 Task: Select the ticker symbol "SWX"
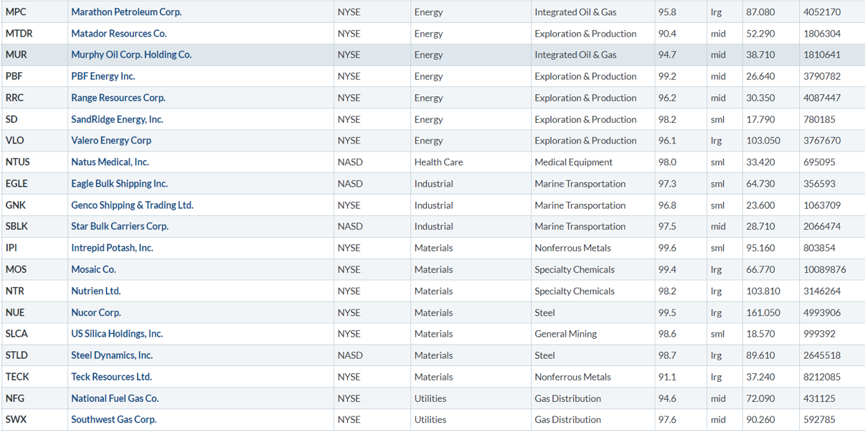16,420
